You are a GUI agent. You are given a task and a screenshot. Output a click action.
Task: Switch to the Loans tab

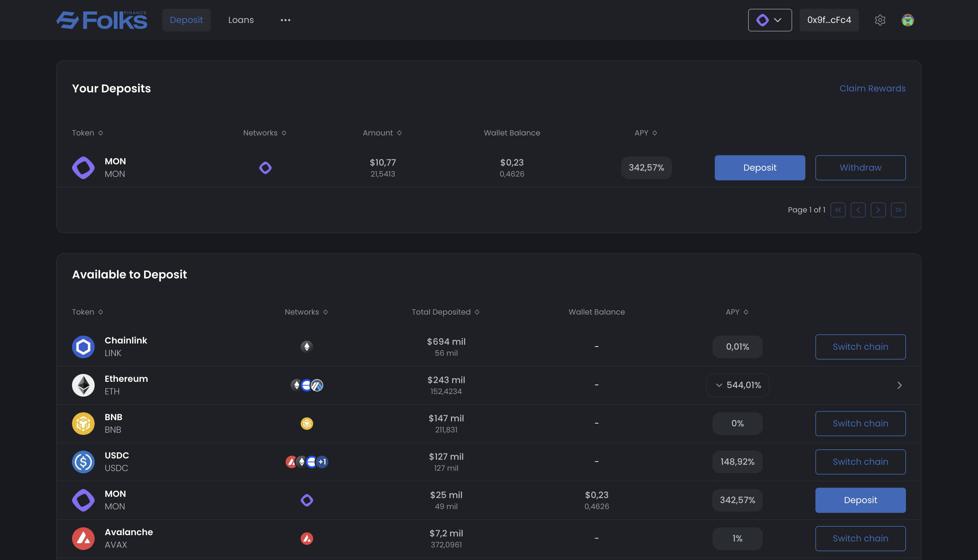point(241,20)
